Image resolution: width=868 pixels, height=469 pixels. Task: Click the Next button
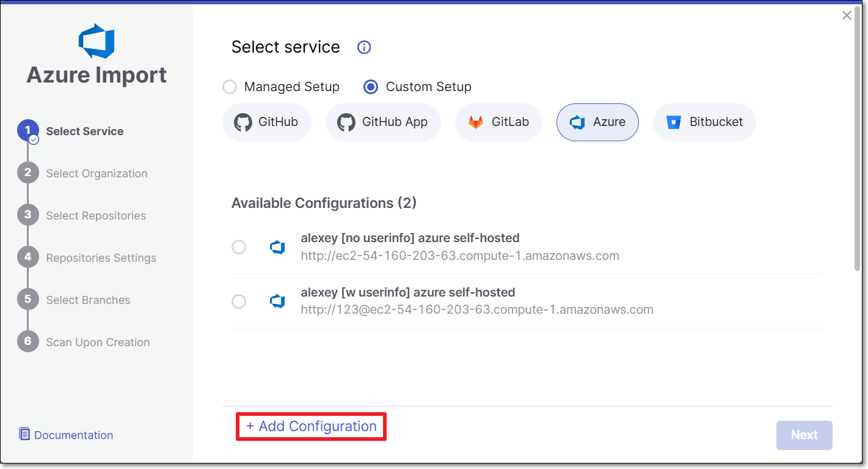804,435
